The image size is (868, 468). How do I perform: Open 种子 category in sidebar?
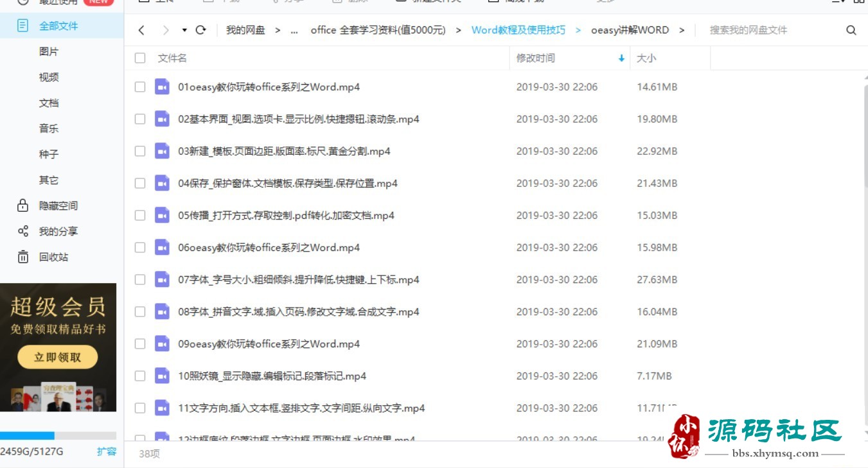click(49, 154)
